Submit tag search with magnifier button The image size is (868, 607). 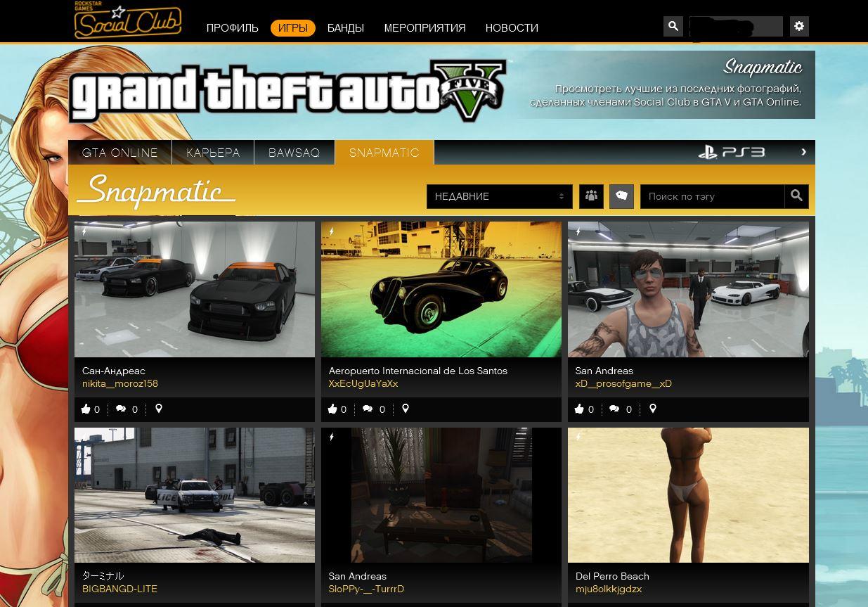pos(796,196)
